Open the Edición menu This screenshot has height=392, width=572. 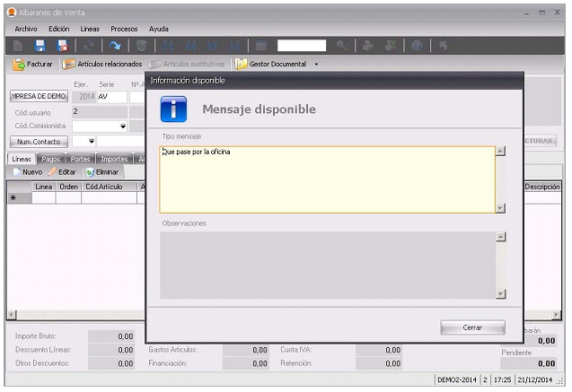[58, 29]
